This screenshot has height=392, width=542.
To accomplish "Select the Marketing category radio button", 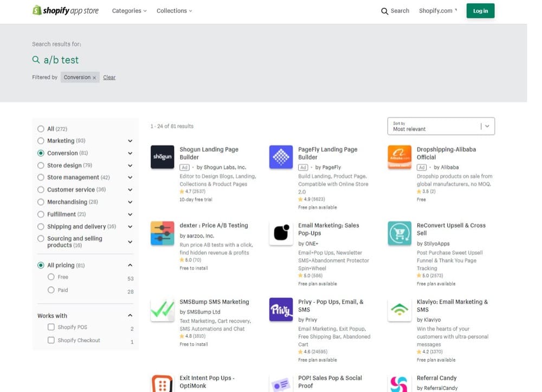I will [41, 141].
